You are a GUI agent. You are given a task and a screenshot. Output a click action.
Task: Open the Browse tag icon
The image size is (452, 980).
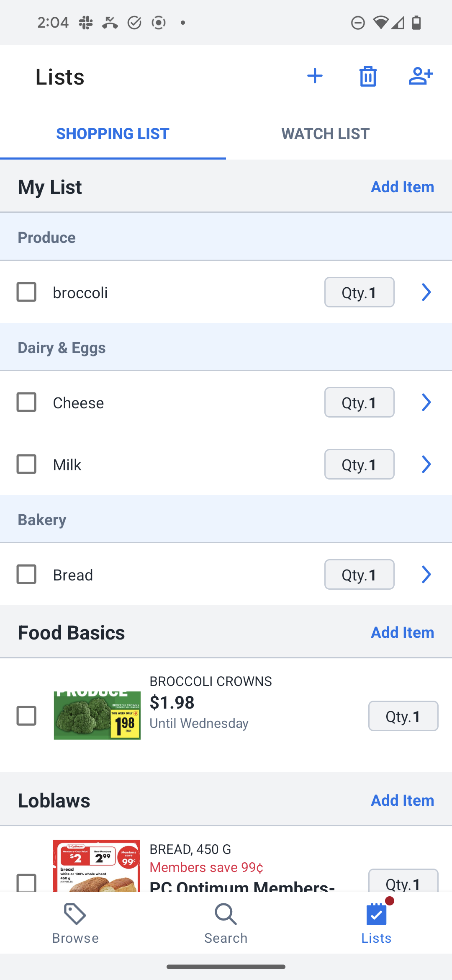point(75,914)
